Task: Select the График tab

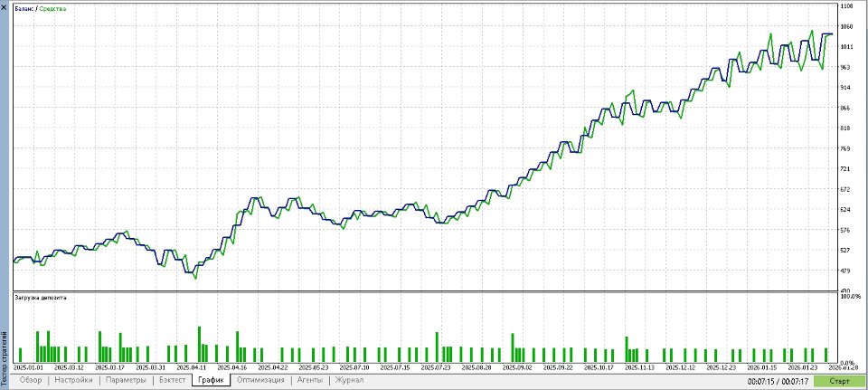Action: pyautogui.click(x=211, y=380)
